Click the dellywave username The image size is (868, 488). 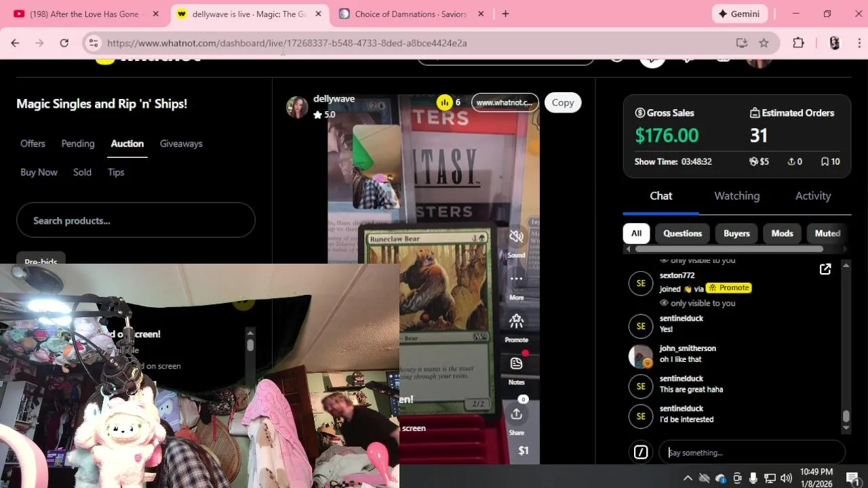(x=334, y=99)
